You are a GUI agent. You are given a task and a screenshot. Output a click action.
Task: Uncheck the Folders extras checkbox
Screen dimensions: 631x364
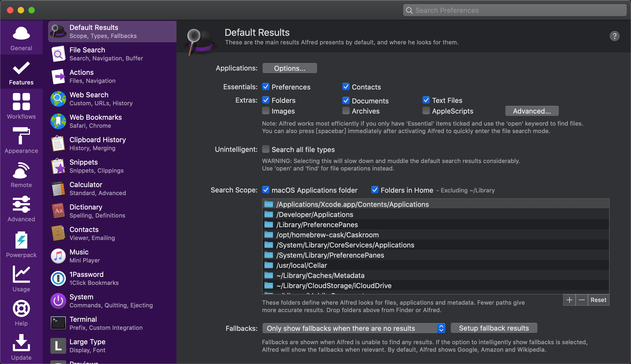[x=266, y=100]
